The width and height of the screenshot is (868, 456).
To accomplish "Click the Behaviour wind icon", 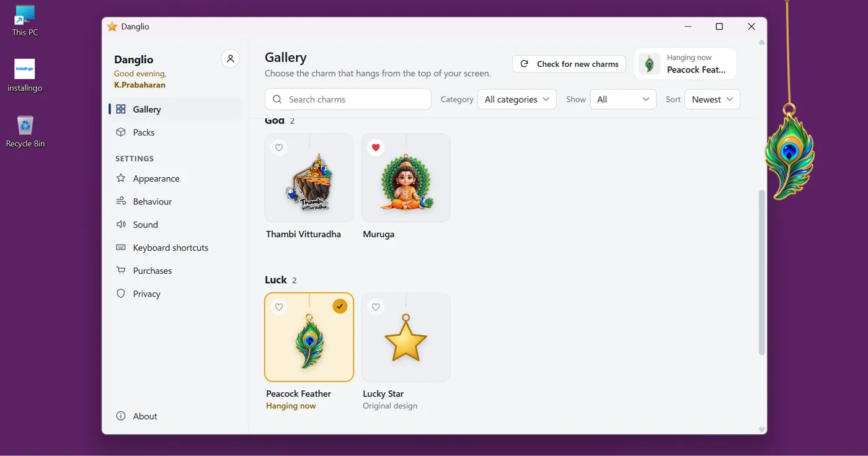I will [121, 201].
